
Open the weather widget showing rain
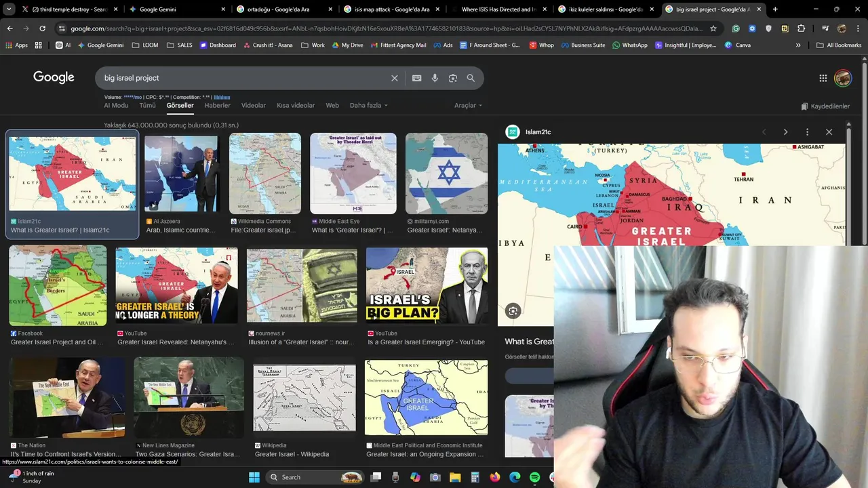[x=31, y=477]
